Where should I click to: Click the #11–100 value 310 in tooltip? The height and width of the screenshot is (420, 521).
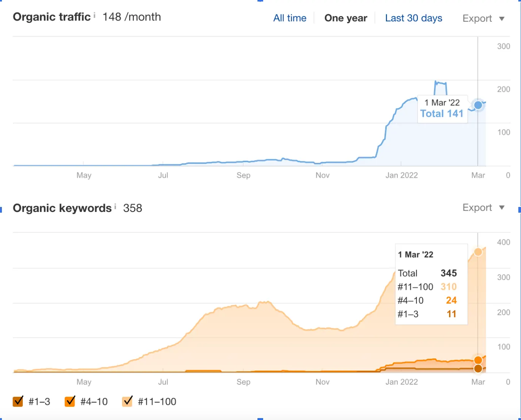click(448, 287)
